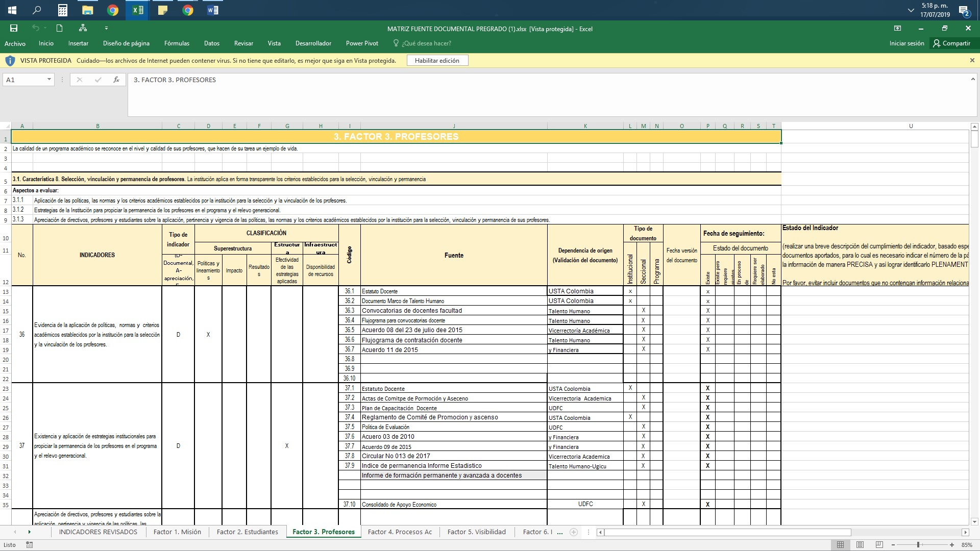Click the Habilitar edición button
The image size is (980, 551).
(437, 60)
